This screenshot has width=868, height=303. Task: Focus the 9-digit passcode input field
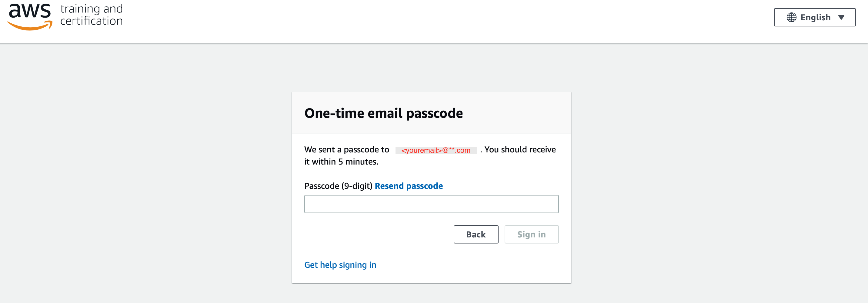coord(431,204)
